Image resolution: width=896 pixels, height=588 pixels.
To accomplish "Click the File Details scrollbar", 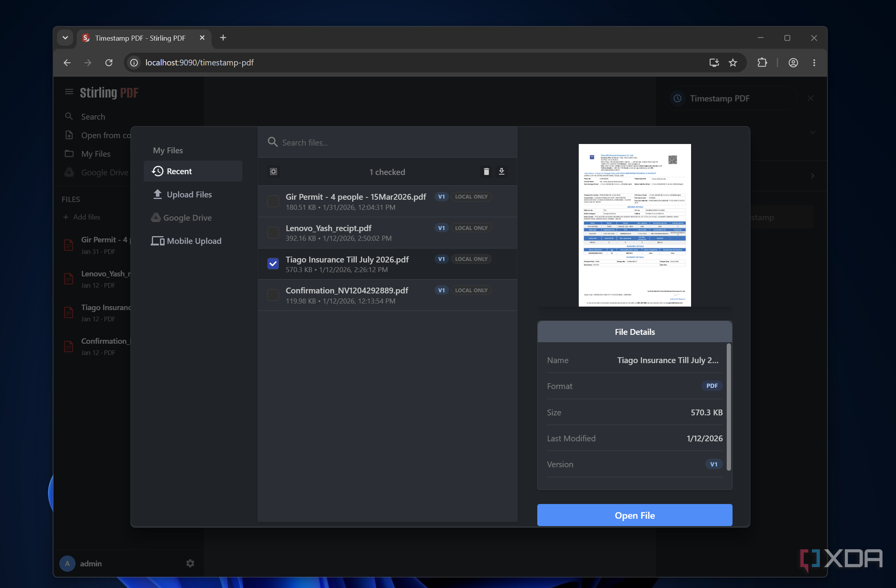I will (x=729, y=407).
